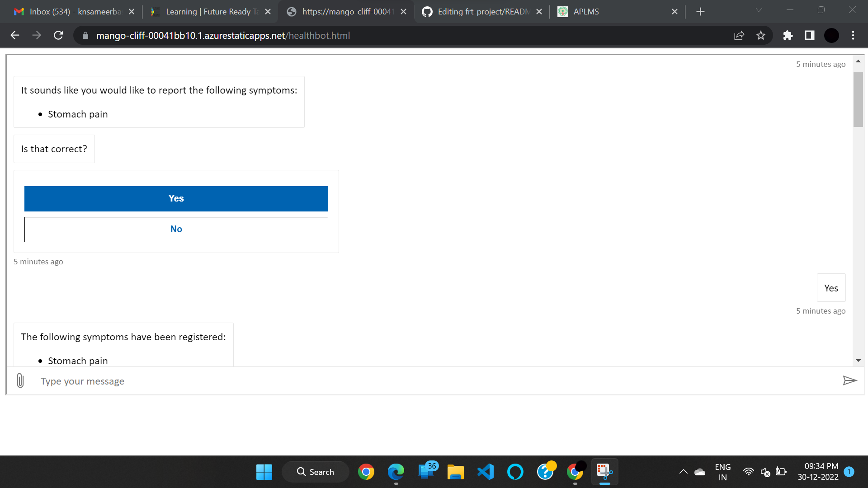The width and height of the screenshot is (868, 488).
Task: Open the Chrome three-dot menu
Action: pos(853,35)
